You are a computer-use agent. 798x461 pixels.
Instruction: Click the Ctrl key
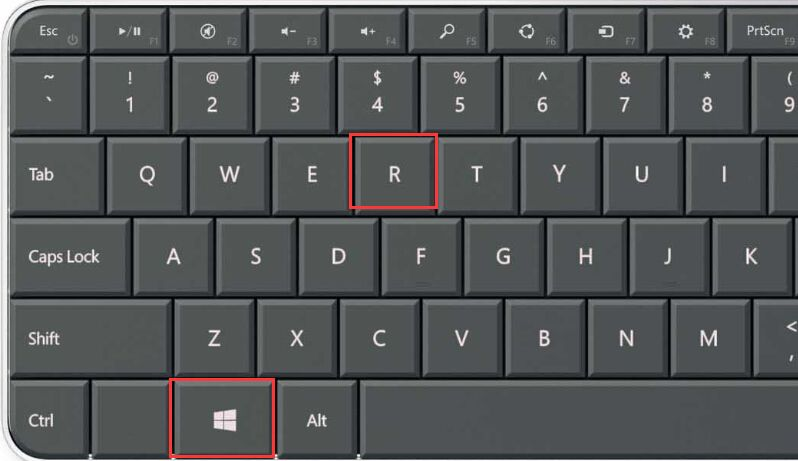pos(49,418)
